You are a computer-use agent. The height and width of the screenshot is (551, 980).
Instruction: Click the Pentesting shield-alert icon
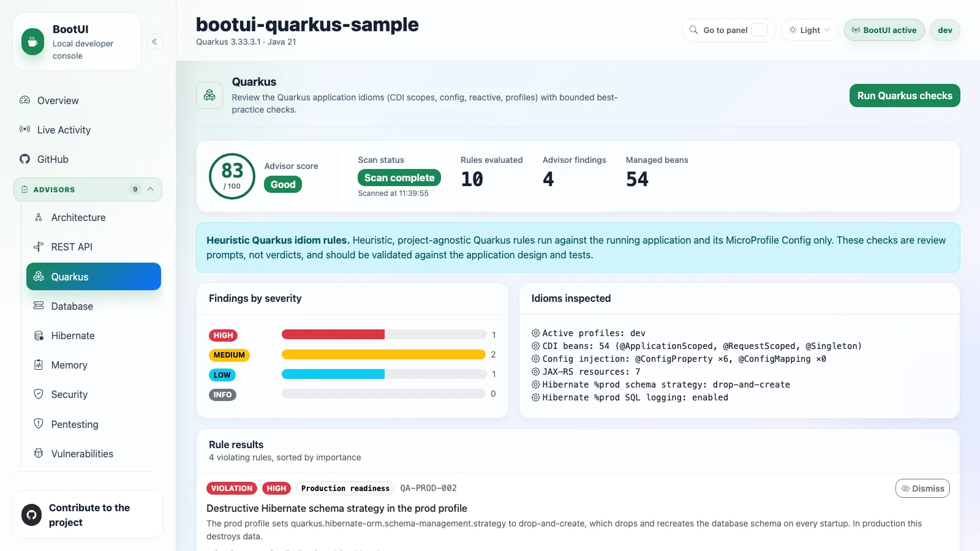[x=39, y=424]
